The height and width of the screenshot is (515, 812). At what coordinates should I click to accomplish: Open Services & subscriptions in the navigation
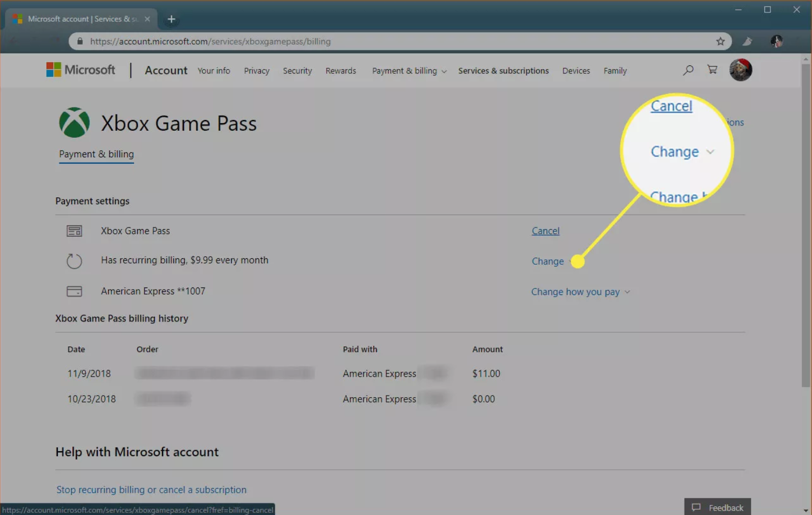point(504,71)
